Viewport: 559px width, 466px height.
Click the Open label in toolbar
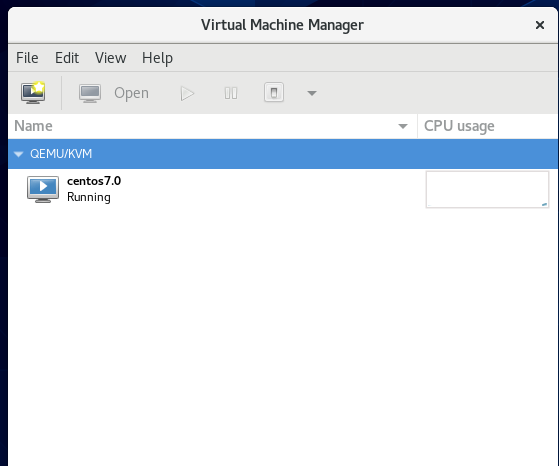click(x=131, y=93)
